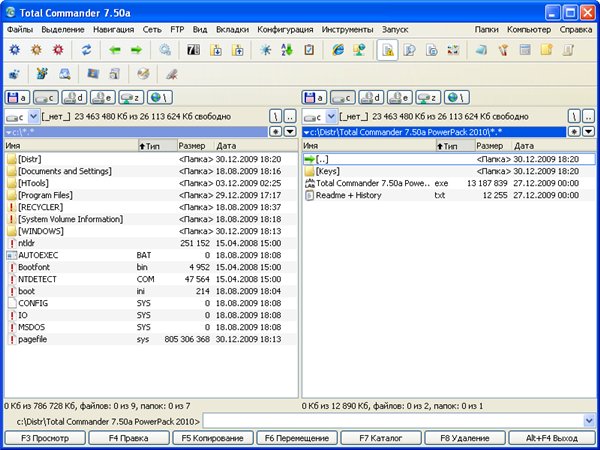Switch left panel to drive d
This screenshot has width=600, height=450.
click(74, 98)
